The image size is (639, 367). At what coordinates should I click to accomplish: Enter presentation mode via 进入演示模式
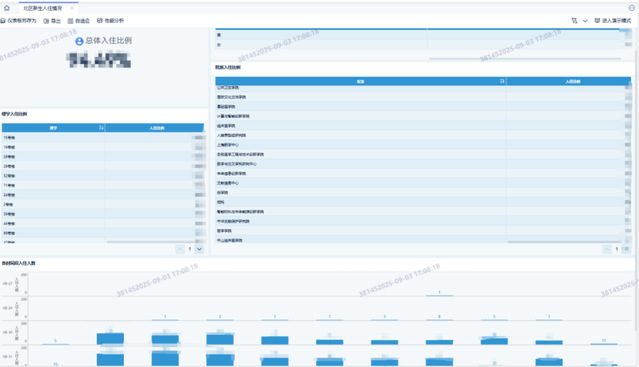click(x=613, y=20)
